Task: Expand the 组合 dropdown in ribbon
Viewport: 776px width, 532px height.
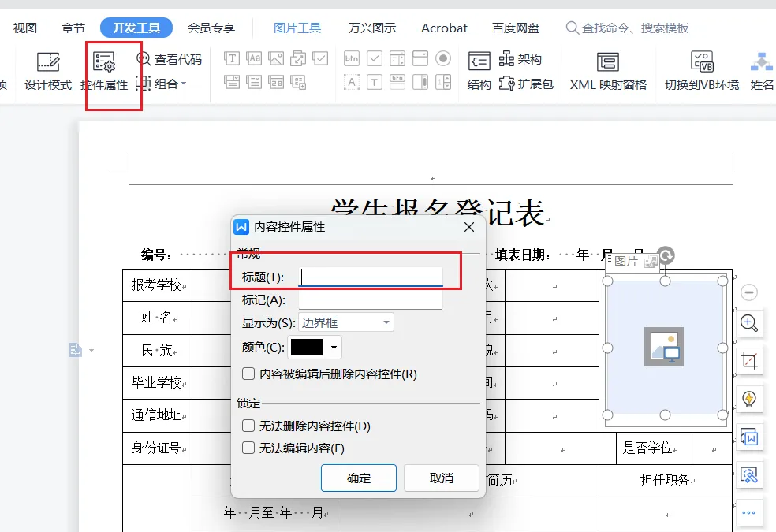Action: 184,84
